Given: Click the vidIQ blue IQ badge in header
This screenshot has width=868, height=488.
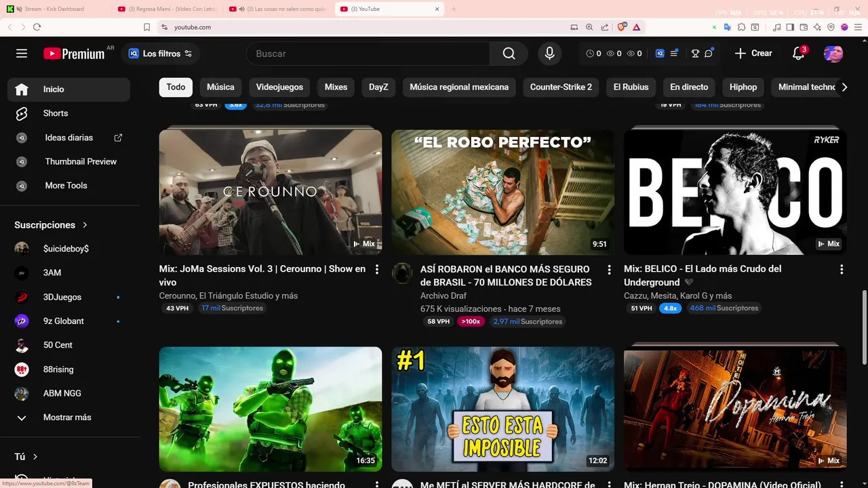Looking at the screenshot, I should coord(660,54).
